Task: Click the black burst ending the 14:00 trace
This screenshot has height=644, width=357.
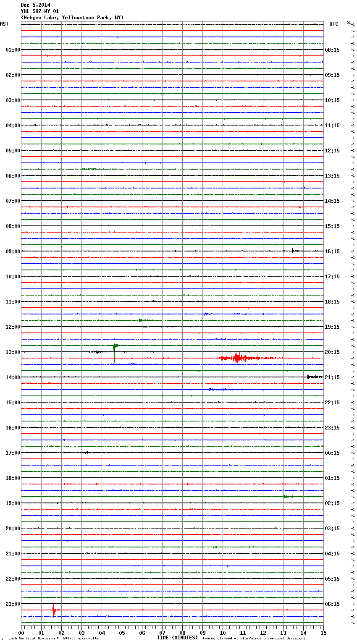Action: point(314,377)
